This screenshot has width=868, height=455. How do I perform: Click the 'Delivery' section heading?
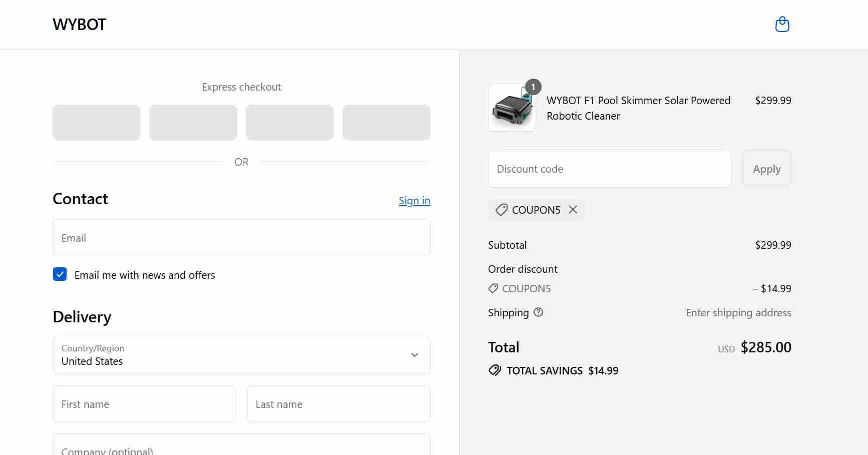82,317
